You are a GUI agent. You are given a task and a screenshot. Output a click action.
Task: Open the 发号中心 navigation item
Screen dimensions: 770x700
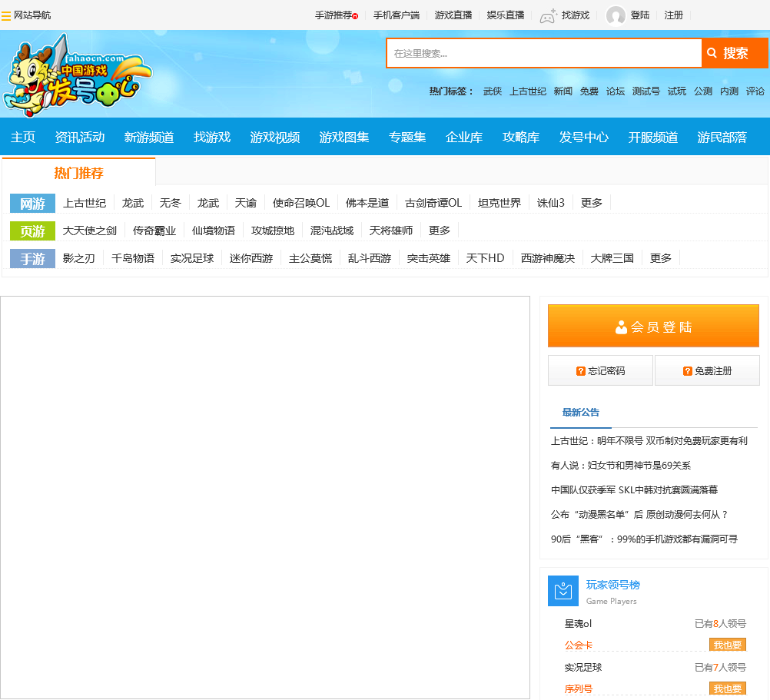pos(583,137)
